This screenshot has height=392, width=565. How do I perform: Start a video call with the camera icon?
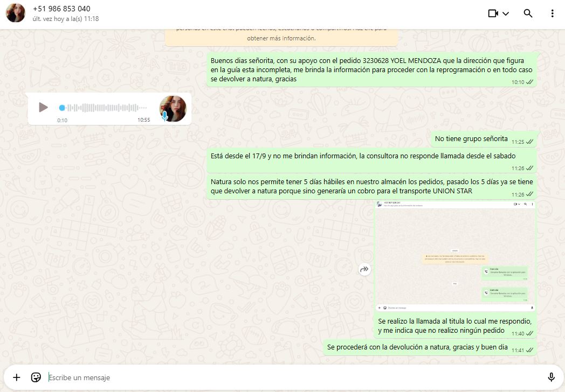pyautogui.click(x=493, y=13)
